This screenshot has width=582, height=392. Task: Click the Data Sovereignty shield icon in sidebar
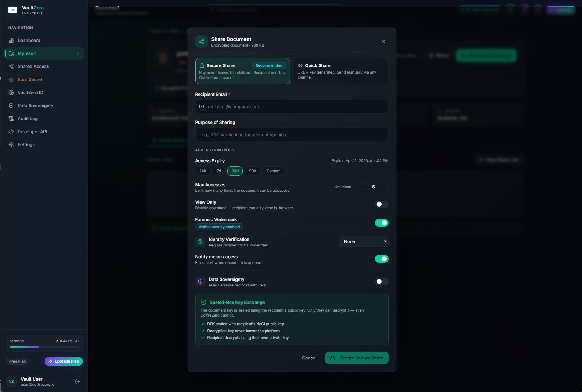pos(11,106)
